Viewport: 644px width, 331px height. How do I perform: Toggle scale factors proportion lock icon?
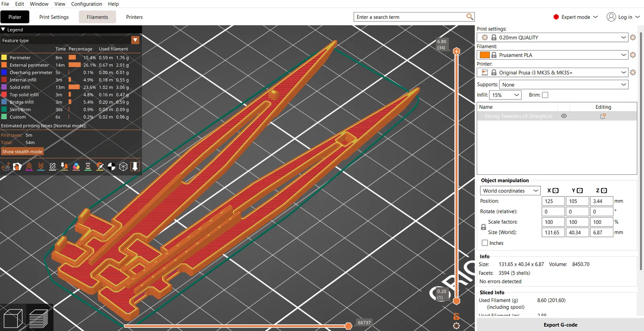(483, 227)
